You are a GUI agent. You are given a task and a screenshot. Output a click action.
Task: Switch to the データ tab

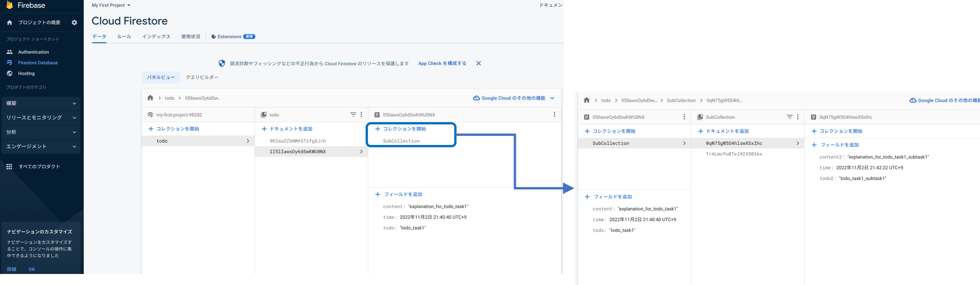(x=99, y=37)
